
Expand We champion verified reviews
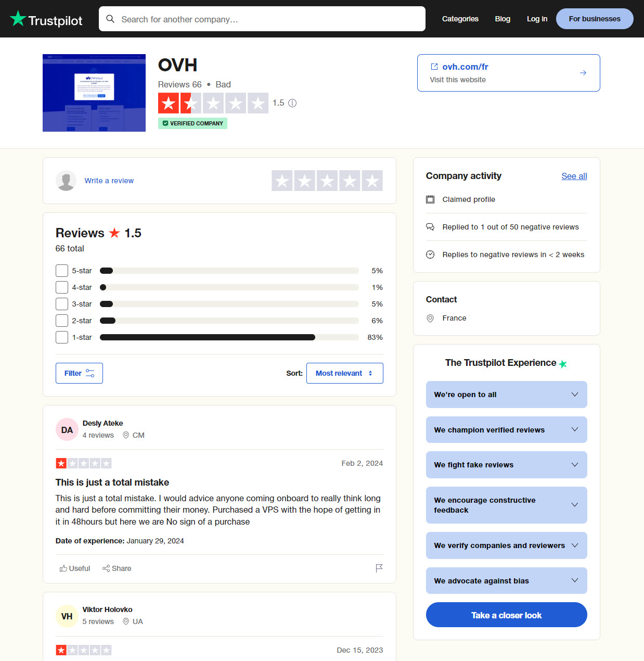507,430
